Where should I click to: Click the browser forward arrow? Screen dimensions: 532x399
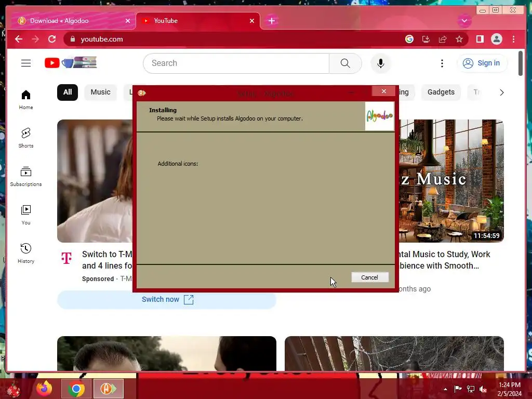click(x=35, y=39)
